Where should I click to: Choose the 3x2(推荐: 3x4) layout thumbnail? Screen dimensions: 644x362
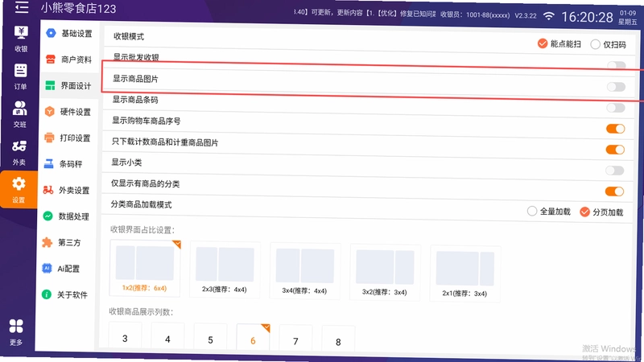pyautogui.click(x=385, y=272)
